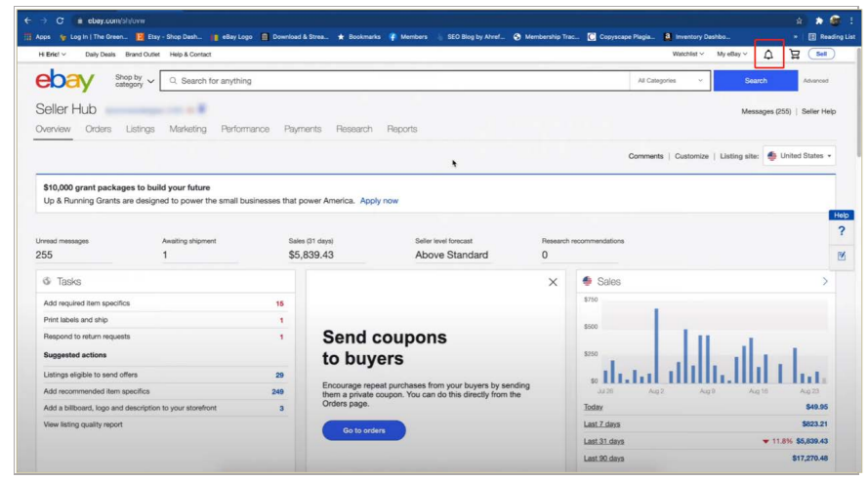Image resolution: width=868 pixels, height=480 pixels.
Task: Open Download & Strea bookmark
Action: tap(295, 37)
